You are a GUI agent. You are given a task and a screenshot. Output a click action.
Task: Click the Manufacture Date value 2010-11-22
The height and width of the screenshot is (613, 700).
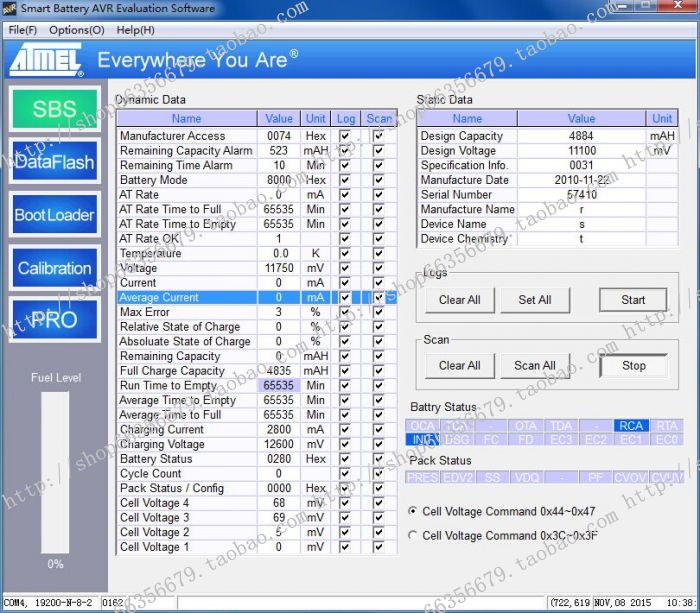[581, 180]
